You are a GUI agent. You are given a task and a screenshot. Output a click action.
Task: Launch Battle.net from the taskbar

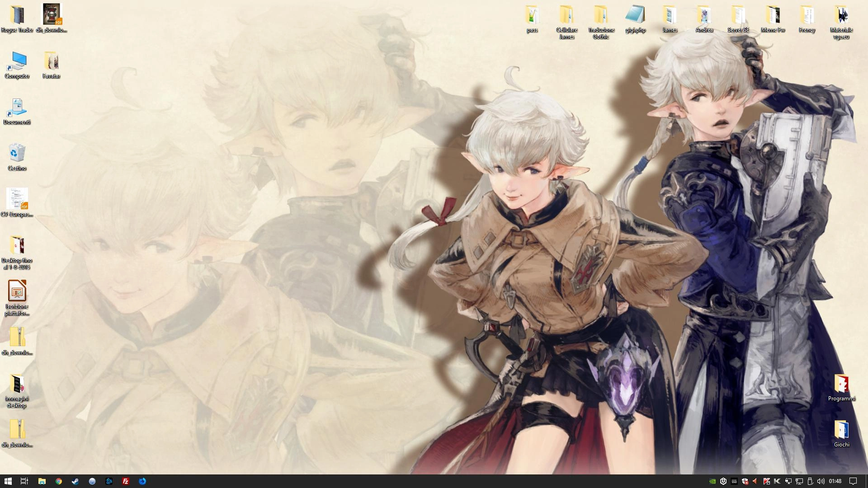[x=109, y=481]
